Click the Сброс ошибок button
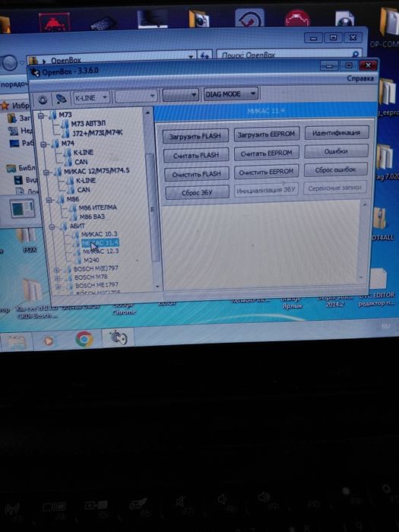This screenshot has width=399, height=532. (336, 169)
